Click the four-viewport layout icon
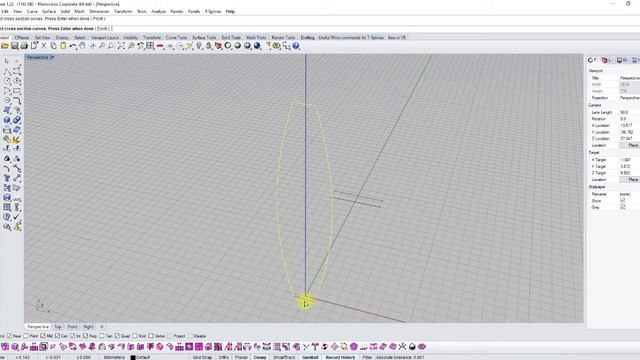 coord(150,46)
